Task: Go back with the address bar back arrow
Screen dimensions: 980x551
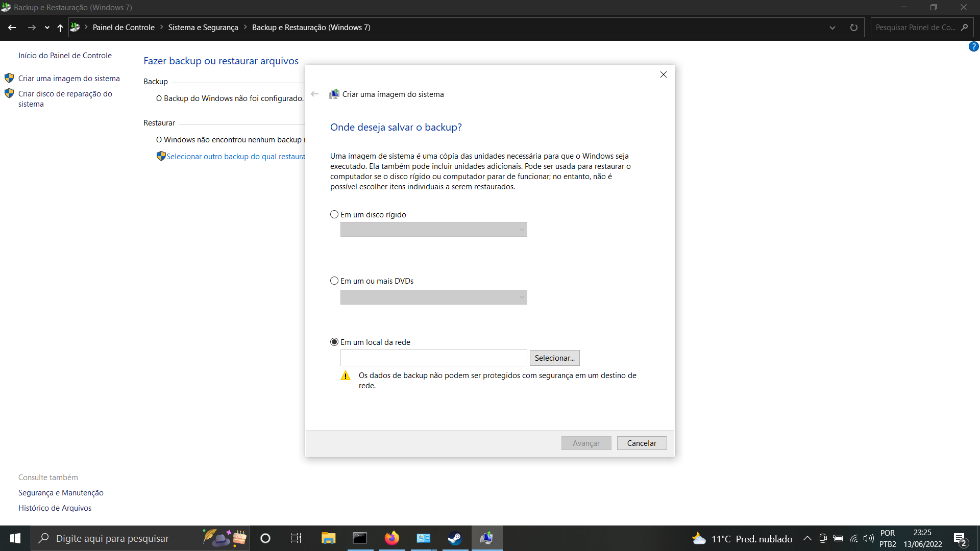Action: (x=12, y=28)
